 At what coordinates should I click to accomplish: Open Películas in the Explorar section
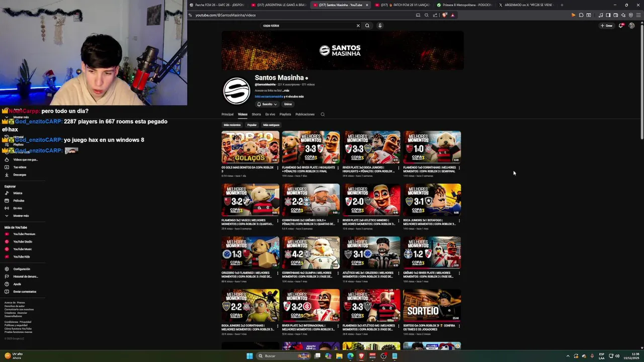click(19, 201)
